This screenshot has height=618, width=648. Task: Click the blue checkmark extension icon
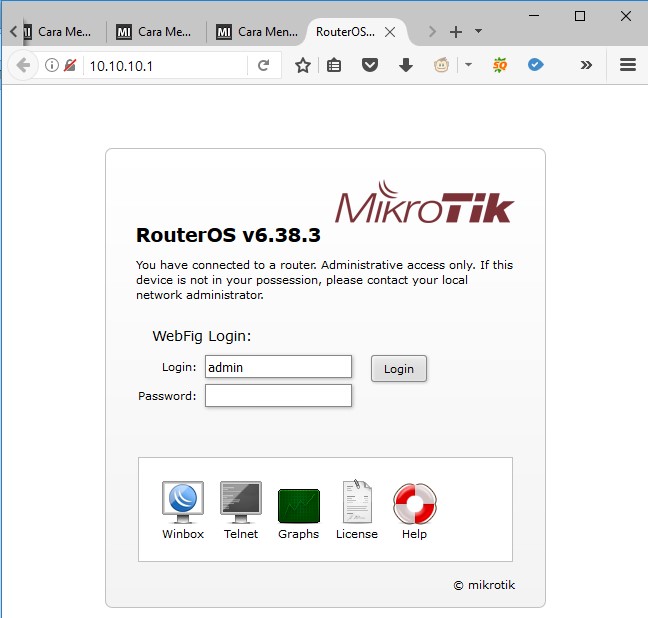coord(536,64)
